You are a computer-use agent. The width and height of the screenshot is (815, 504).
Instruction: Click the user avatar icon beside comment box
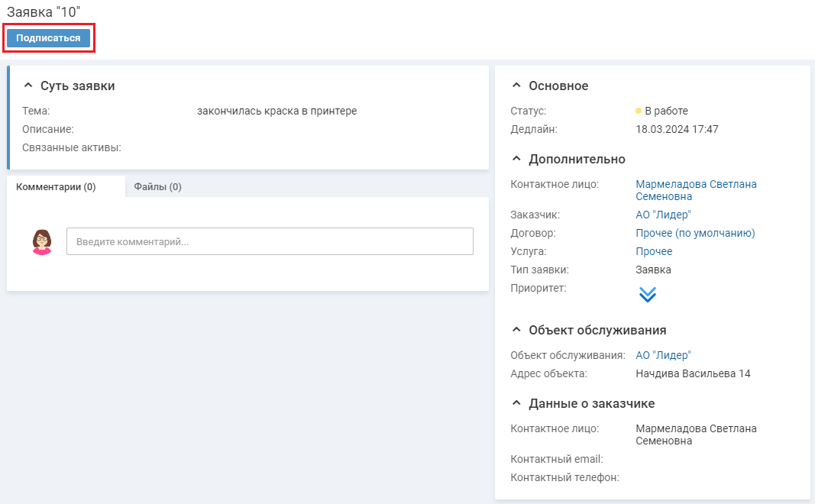[x=42, y=241]
